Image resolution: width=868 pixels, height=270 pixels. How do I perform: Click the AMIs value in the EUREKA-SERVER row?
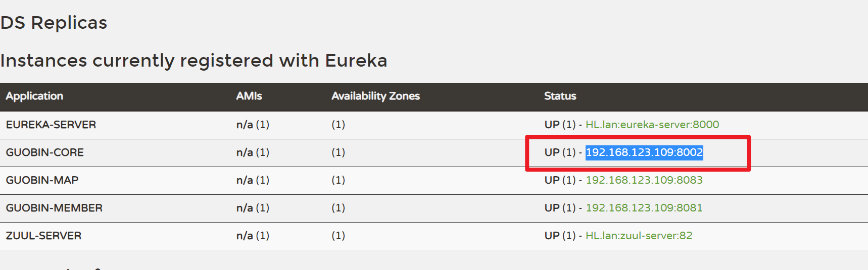point(253,125)
